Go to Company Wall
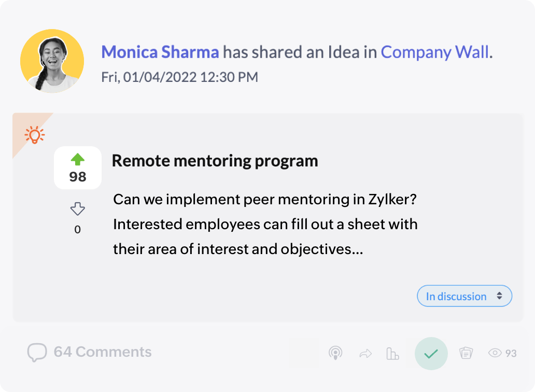The image size is (535, 392). click(435, 52)
